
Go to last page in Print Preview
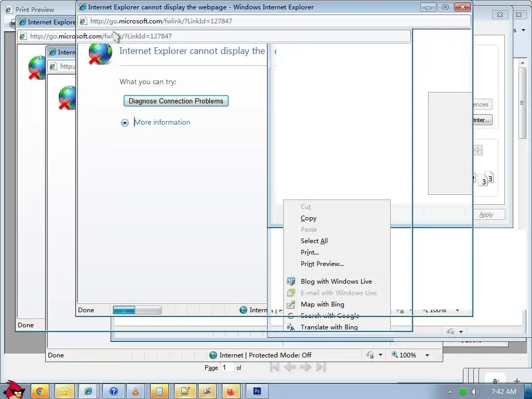point(321,367)
